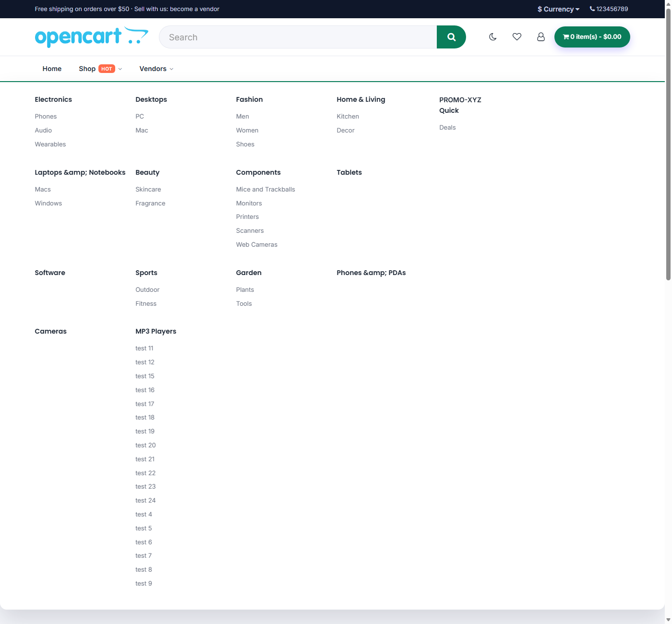Open account user icon
The height and width of the screenshot is (624, 672).
pos(541,37)
